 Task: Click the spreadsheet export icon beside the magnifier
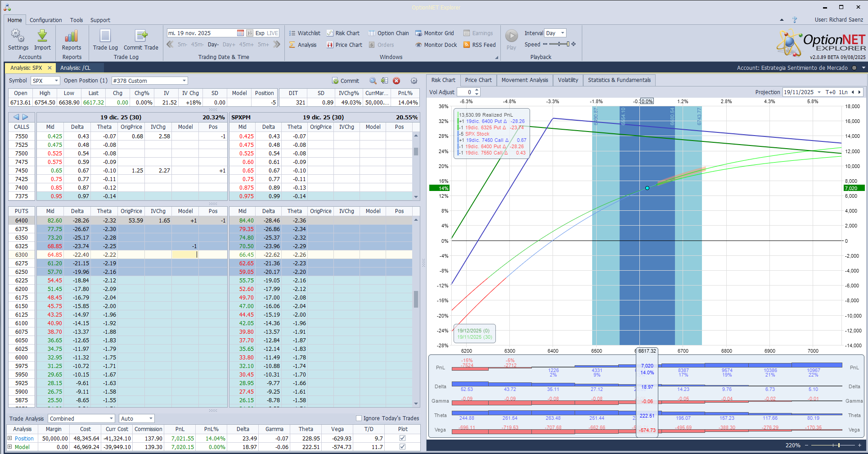tap(384, 81)
